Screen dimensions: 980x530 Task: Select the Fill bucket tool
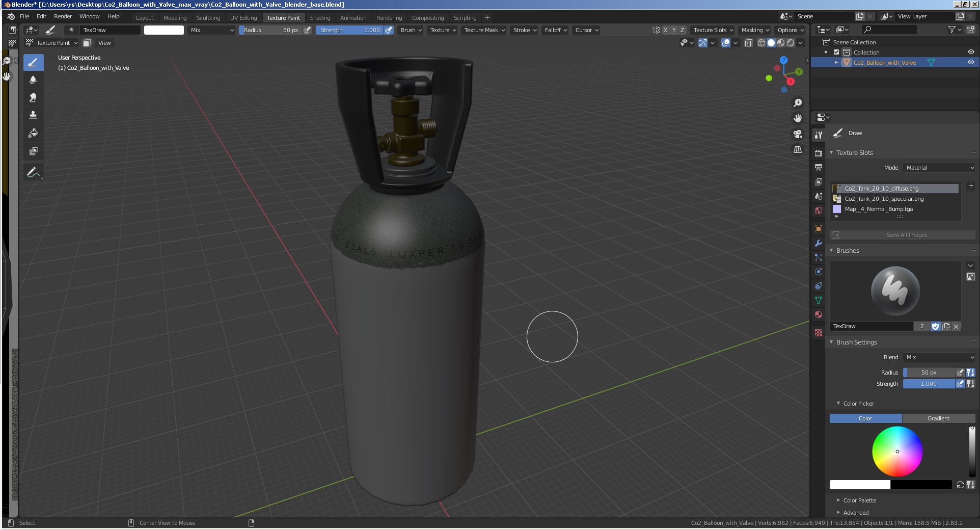click(x=33, y=133)
